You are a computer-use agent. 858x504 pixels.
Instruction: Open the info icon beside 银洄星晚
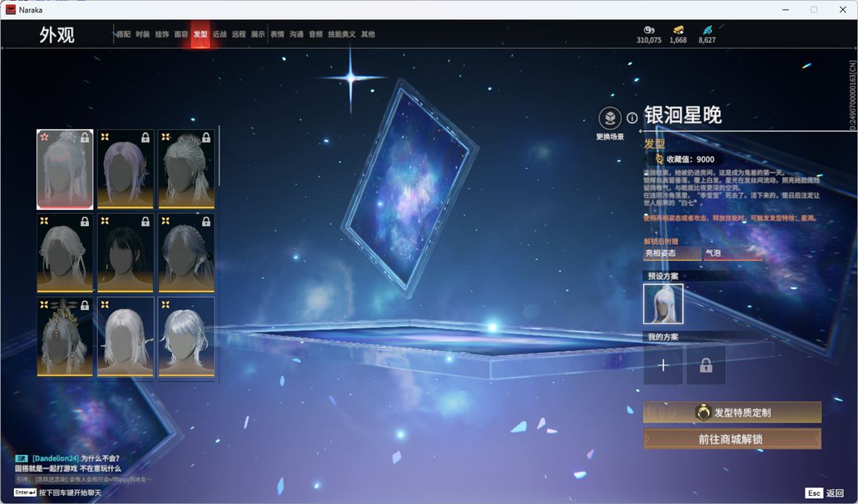click(632, 118)
